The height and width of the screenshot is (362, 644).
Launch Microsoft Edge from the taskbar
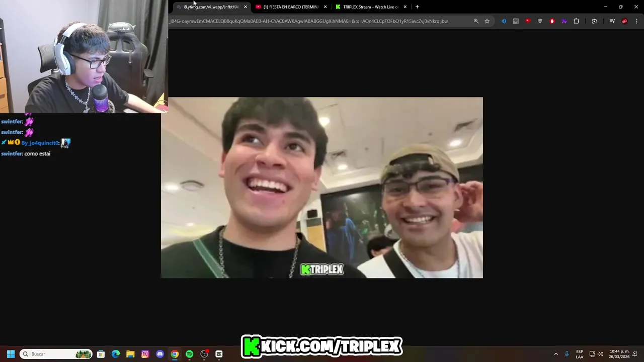tap(116, 354)
